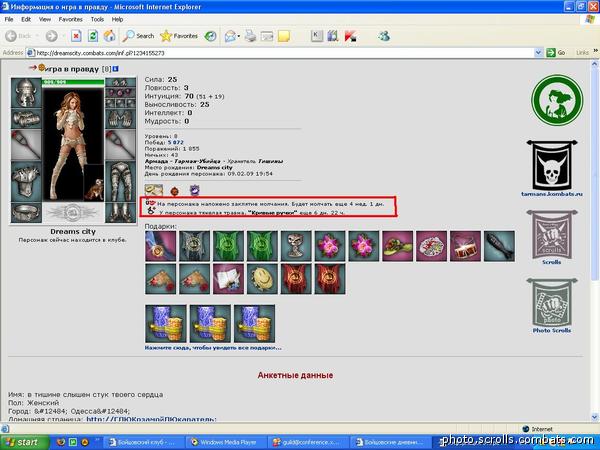
Task: Open the History icon in toolbar
Action: click(x=210, y=36)
